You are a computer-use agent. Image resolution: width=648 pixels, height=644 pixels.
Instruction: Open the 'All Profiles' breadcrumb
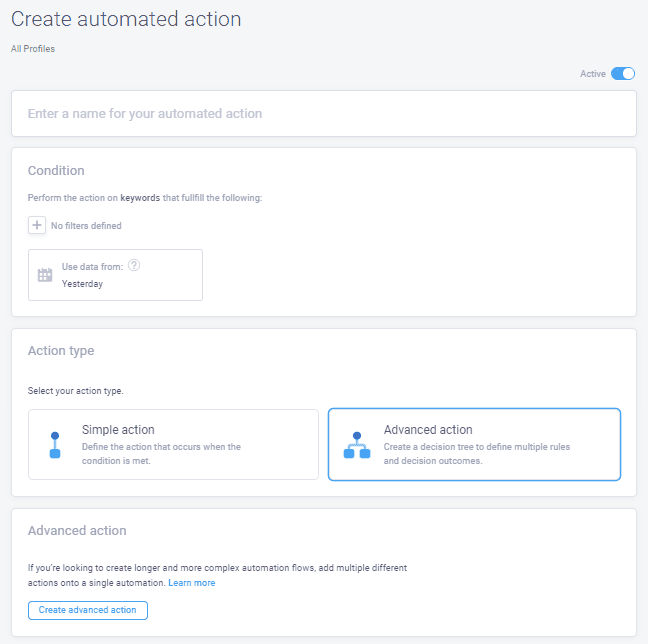pos(33,49)
